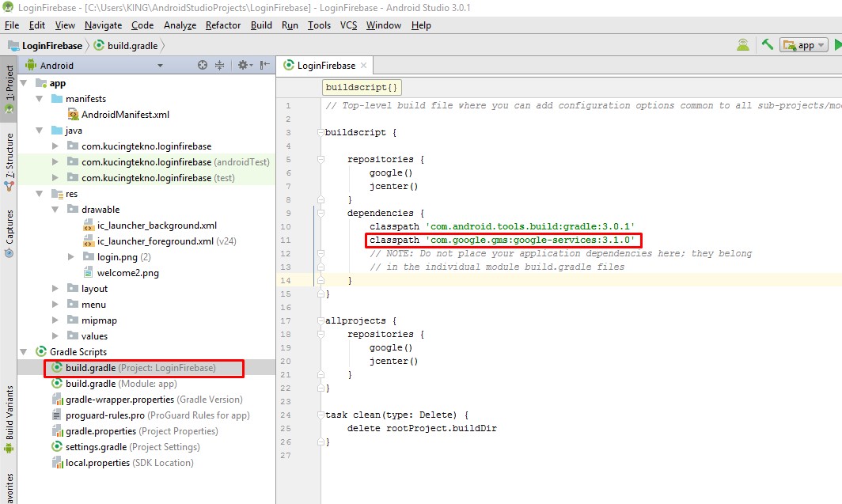The height and width of the screenshot is (504, 842).
Task: Hide the Project panel with pin icon
Action: click(x=265, y=65)
